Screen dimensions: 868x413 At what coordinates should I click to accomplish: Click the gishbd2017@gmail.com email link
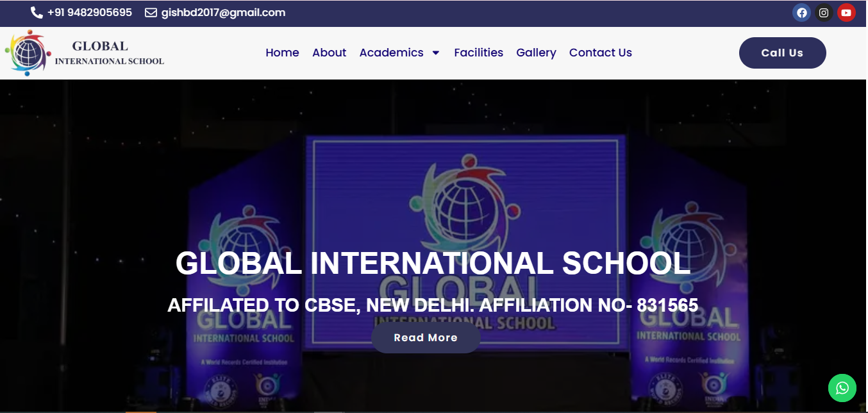coord(223,13)
